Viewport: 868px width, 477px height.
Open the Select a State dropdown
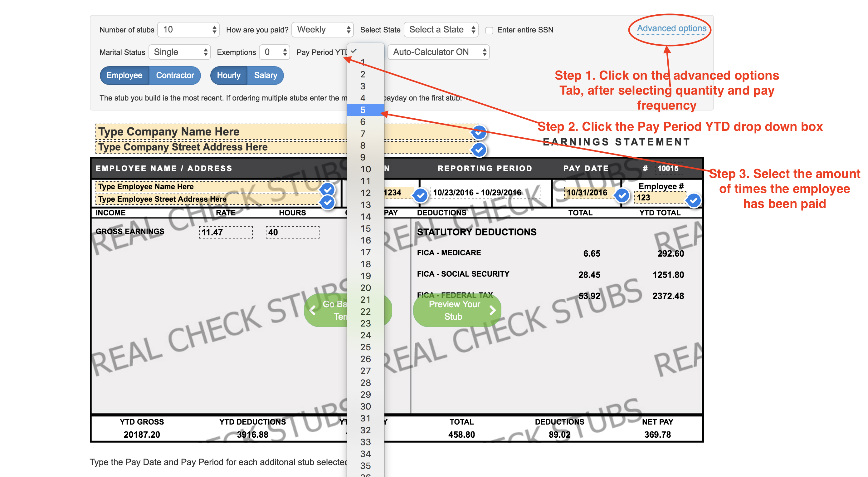[441, 30]
